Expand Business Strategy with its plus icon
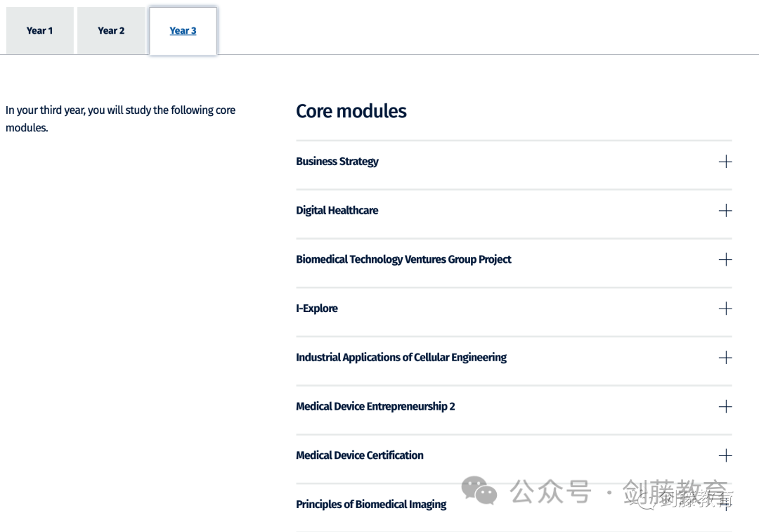 click(725, 162)
